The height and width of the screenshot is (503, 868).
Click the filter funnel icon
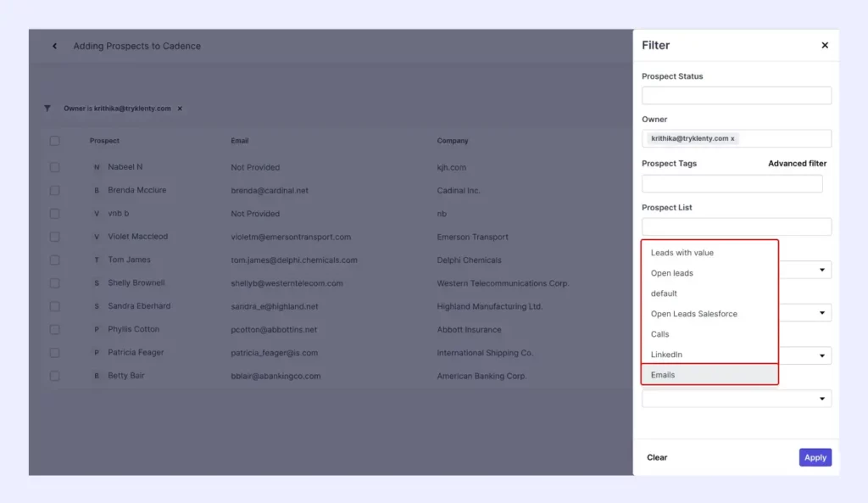click(47, 109)
